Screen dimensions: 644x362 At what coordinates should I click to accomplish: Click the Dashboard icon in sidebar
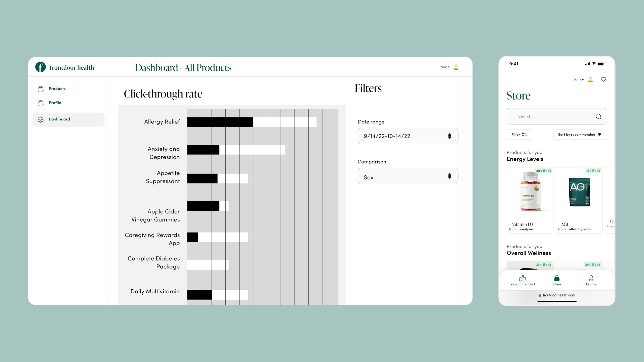[41, 119]
